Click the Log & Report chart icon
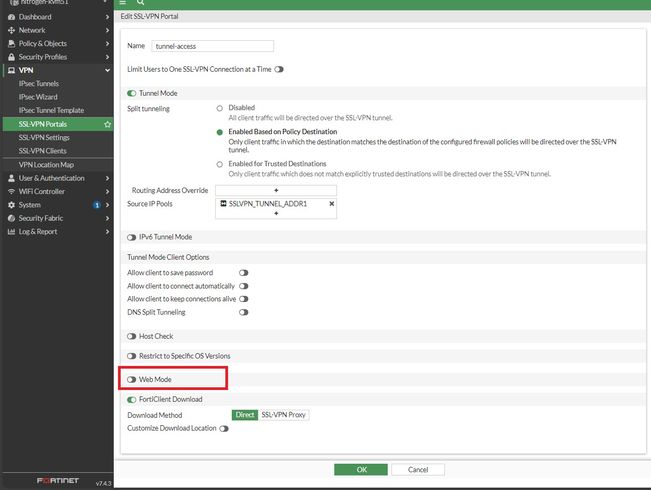Viewport: 651px width, 490px height. click(x=11, y=231)
